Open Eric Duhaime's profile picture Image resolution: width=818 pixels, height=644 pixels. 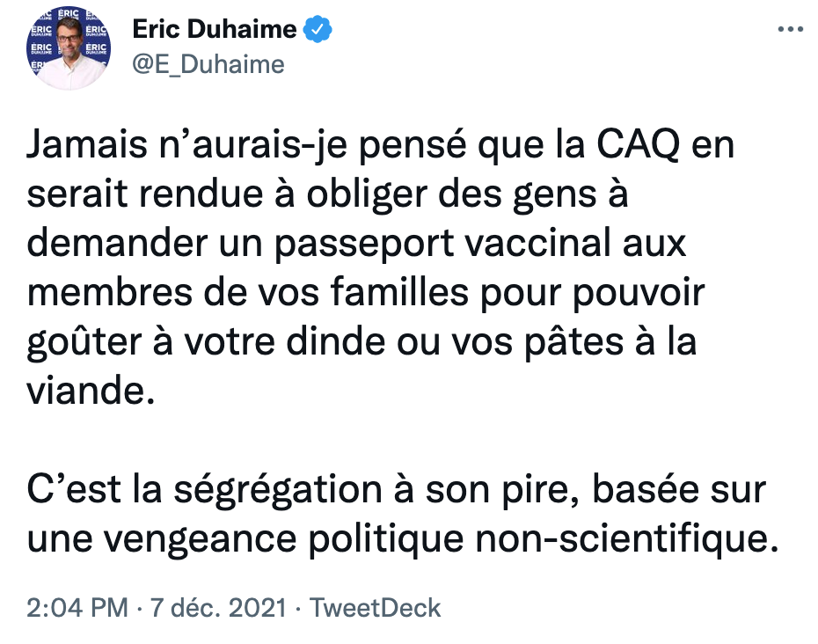(69, 48)
